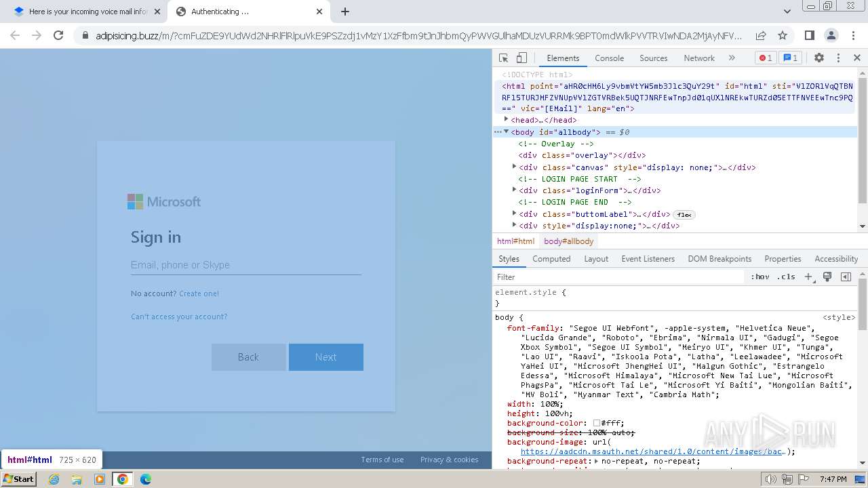Go back in browser history
Screen dimensions: 868x488
(15, 35)
